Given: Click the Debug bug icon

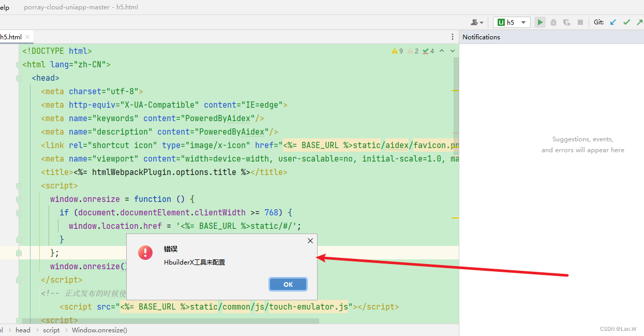Looking at the screenshot, I should click(x=553, y=22).
